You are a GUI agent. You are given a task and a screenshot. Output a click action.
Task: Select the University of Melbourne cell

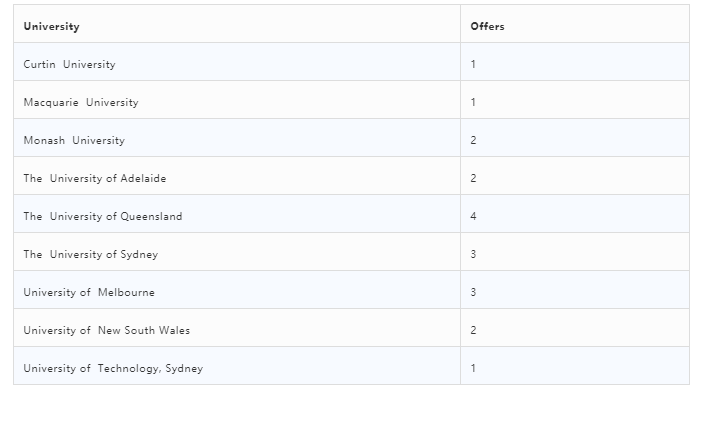(x=237, y=290)
